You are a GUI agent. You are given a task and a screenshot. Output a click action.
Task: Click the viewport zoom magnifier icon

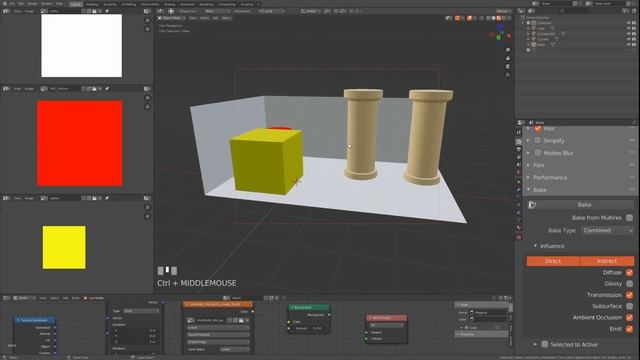tap(508, 50)
